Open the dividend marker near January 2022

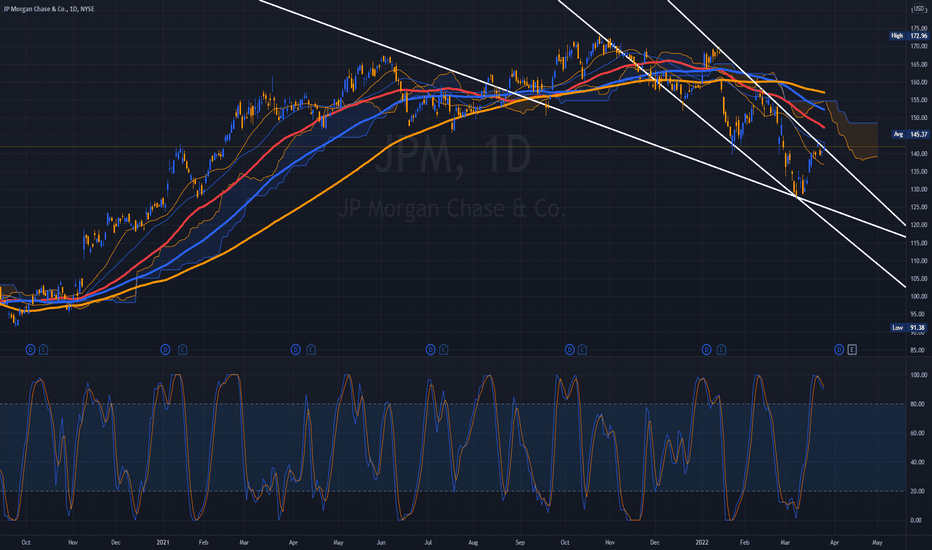tap(706, 350)
